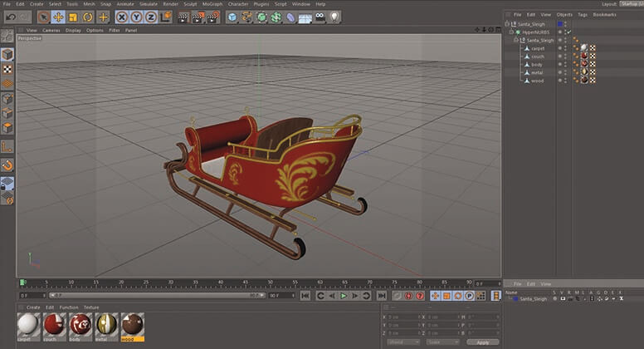Add a Cube primitive object
Image resolution: width=644 pixels, height=349 pixels.
click(232, 17)
